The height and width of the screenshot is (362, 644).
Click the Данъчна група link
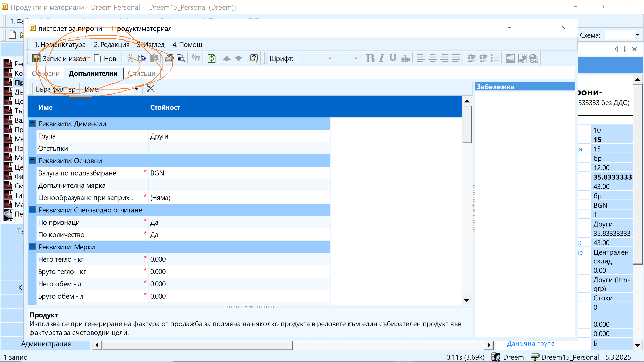(x=530, y=344)
